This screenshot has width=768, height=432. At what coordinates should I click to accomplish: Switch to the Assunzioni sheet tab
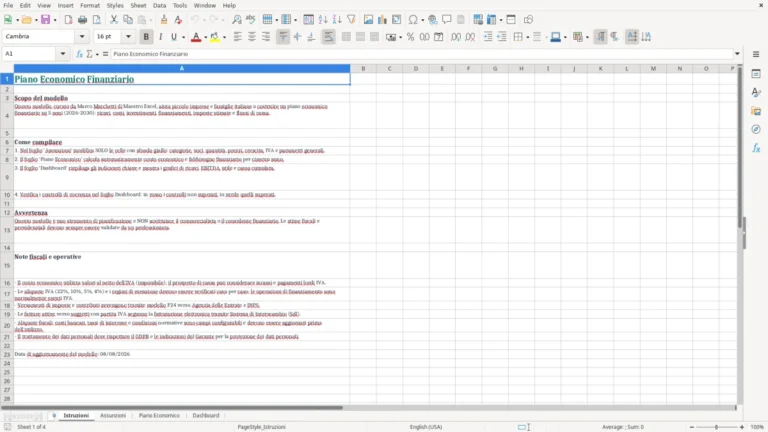click(x=113, y=415)
